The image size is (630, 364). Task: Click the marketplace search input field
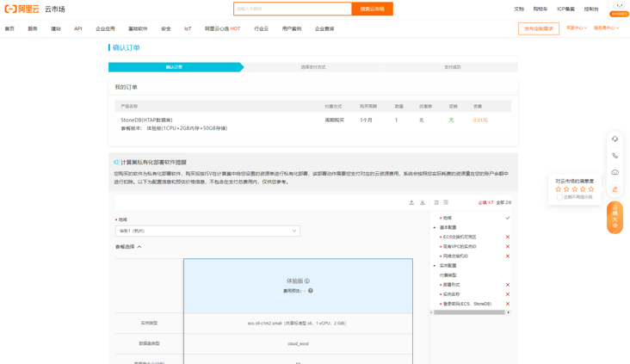tap(293, 9)
